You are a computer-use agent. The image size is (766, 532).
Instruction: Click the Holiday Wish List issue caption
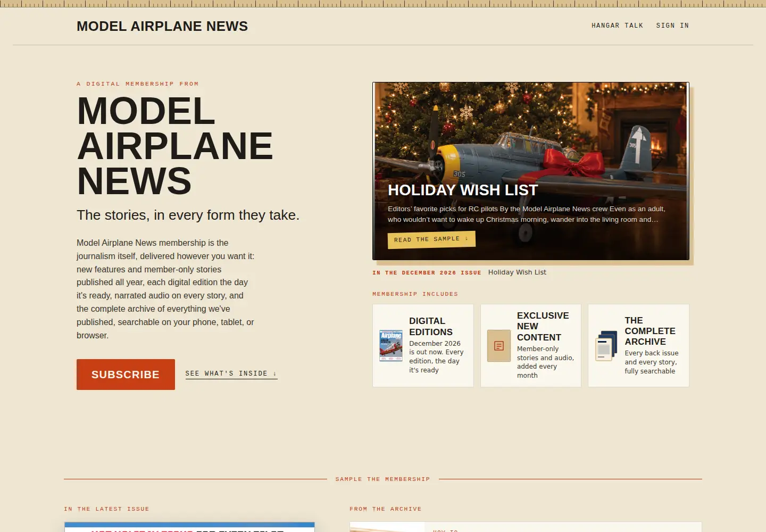tap(517, 272)
